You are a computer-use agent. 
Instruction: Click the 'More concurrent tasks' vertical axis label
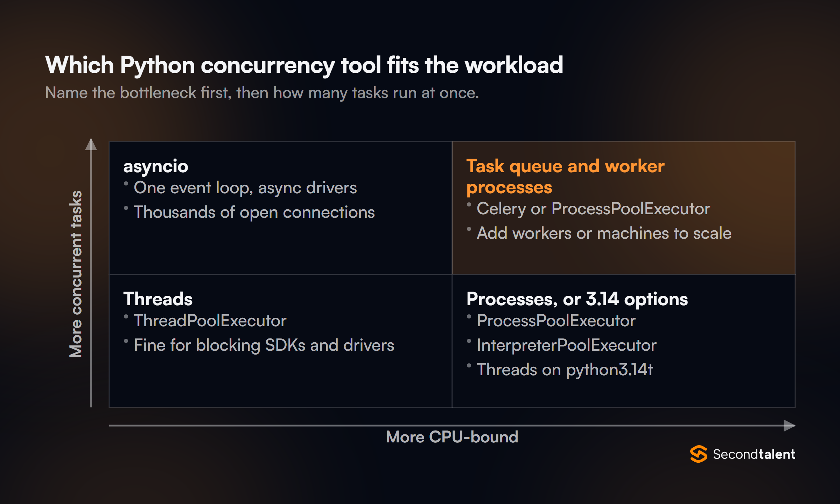coord(76,274)
